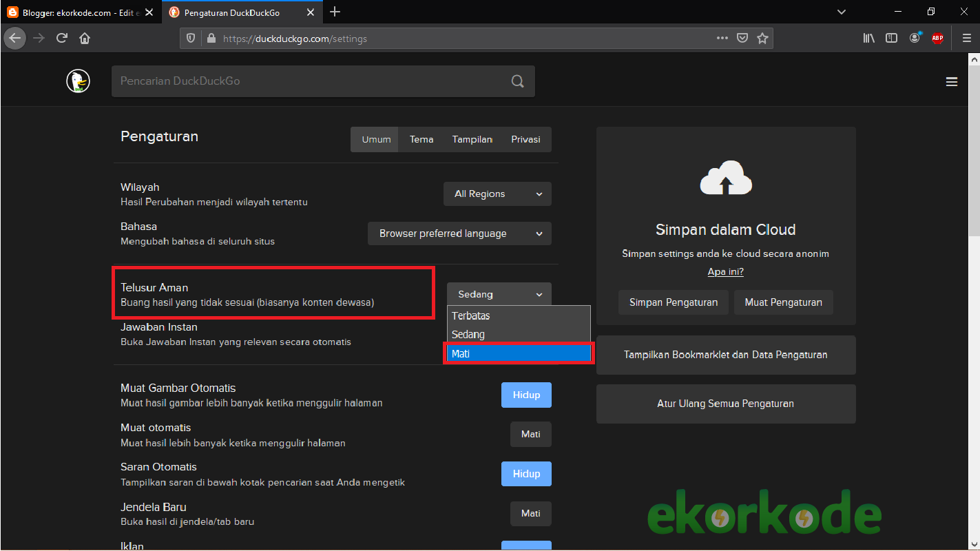This screenshot has width=980, height=551.
Task: Open the browser home page
Action: [x=85, y=39]
